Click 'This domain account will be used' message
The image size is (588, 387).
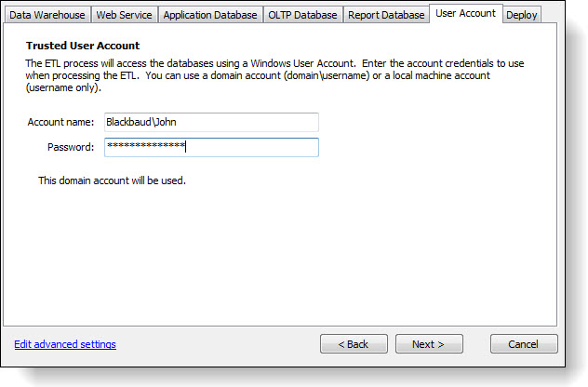[112, 180]
